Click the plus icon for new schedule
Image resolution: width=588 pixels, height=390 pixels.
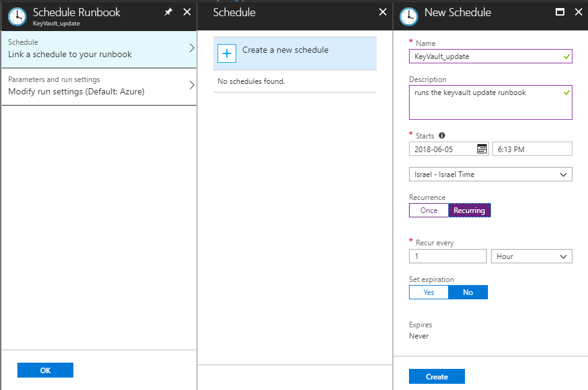pyautogui.click(x=227, y=53)
